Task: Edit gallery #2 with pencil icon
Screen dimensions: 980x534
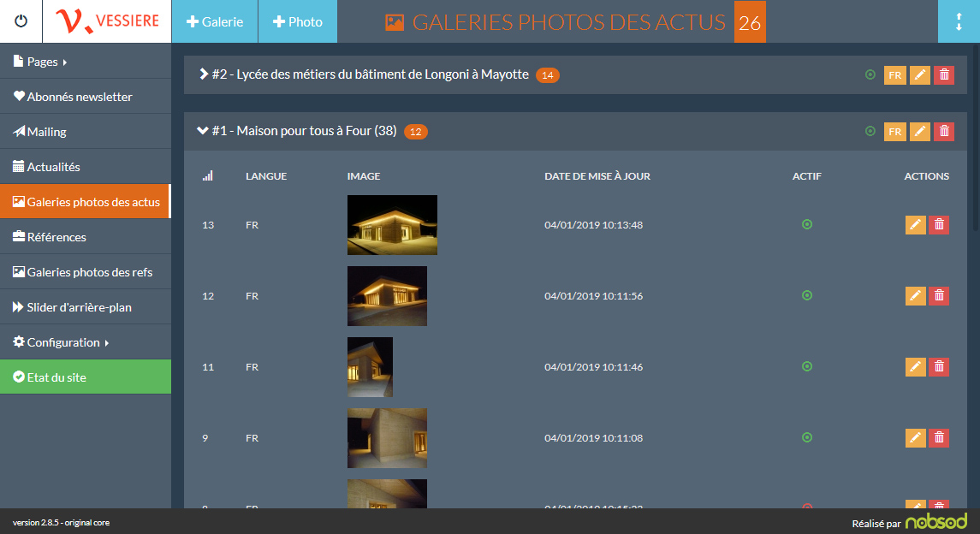Action: tap(920, 75)
